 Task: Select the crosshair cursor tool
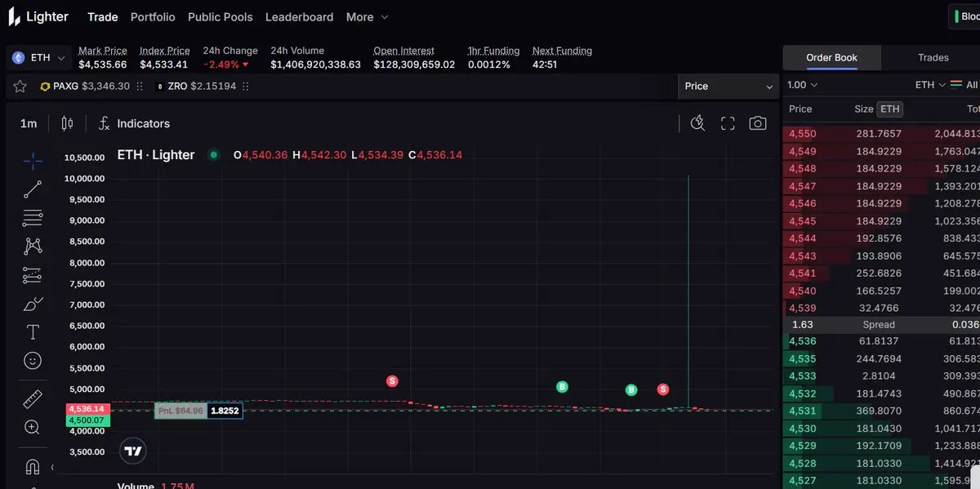click(33, 161)
